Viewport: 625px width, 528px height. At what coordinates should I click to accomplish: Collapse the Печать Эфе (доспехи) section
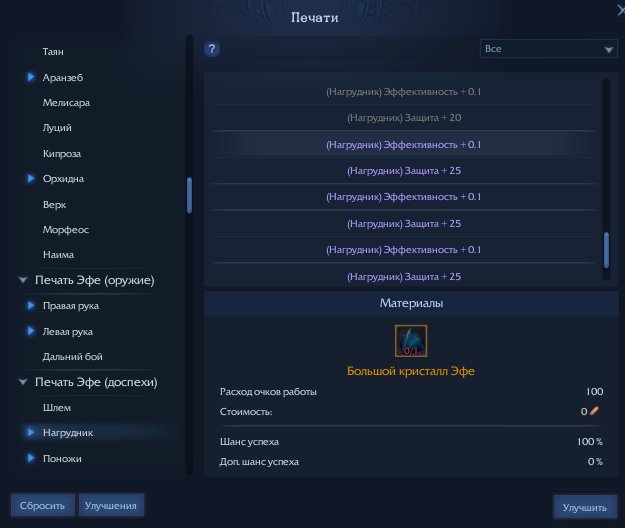click(22, 382)
